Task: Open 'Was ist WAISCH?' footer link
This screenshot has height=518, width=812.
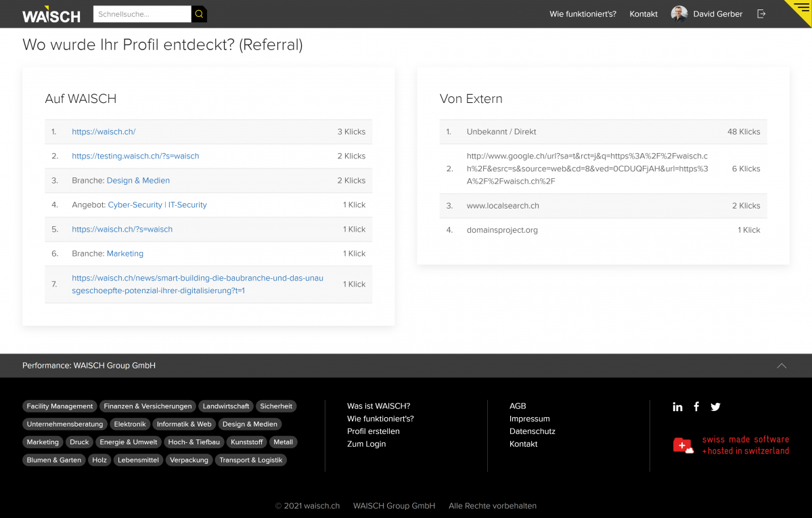Action: [x=378, y=406]
